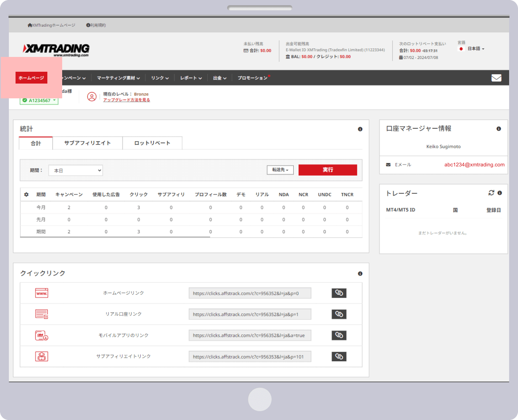
Task: Click the info icon in the トレーダー panel
Action: [x=499, y=193]
